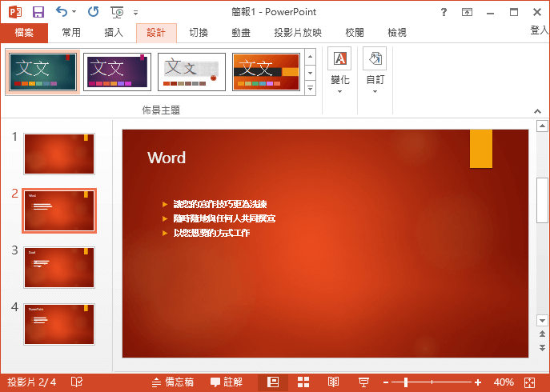Screen dimensions: 550x392
Task: Switch to the 常用 tab
Action: (71, 33)
